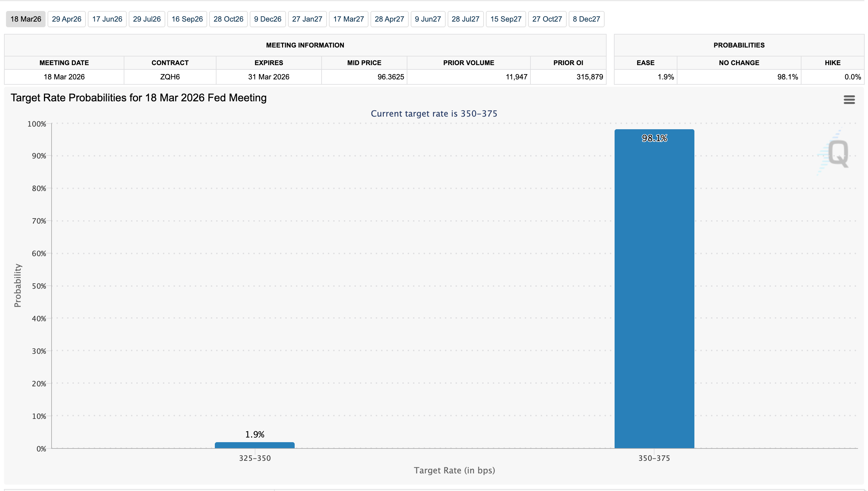Click the small 1.9% bar for 325-350
The width and height of the screenshot is (868, 491).
[254, 445]
